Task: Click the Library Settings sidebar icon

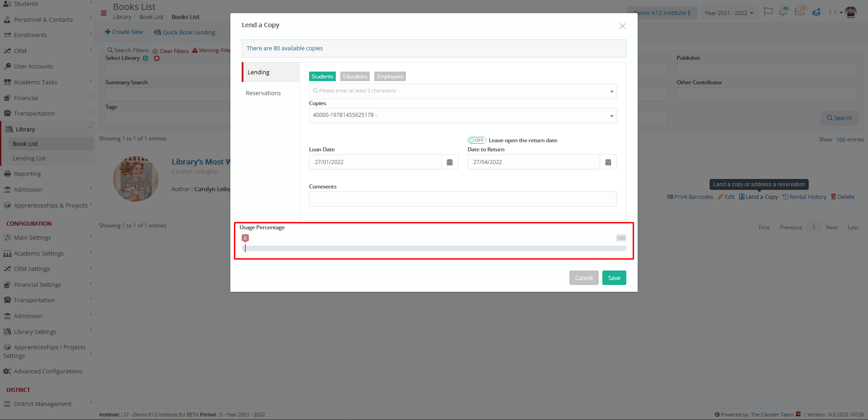Action: tap(7, 332)
